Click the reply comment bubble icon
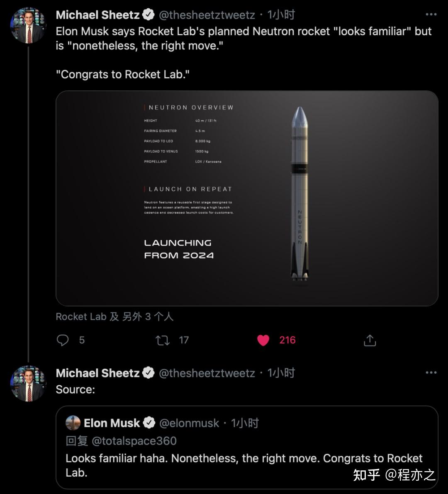Image resolution: width=448 pixels, height=494 pixels. pyautogui.click(x=63, y=341)
